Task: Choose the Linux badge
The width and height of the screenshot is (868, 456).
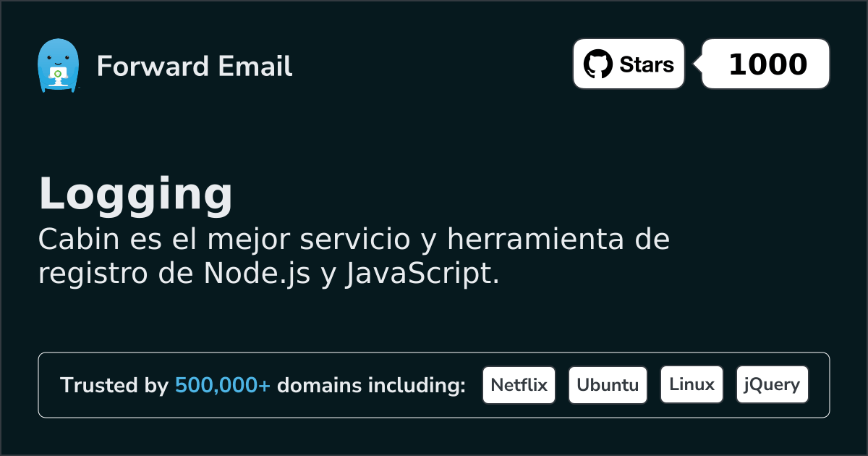Action: 692,385
